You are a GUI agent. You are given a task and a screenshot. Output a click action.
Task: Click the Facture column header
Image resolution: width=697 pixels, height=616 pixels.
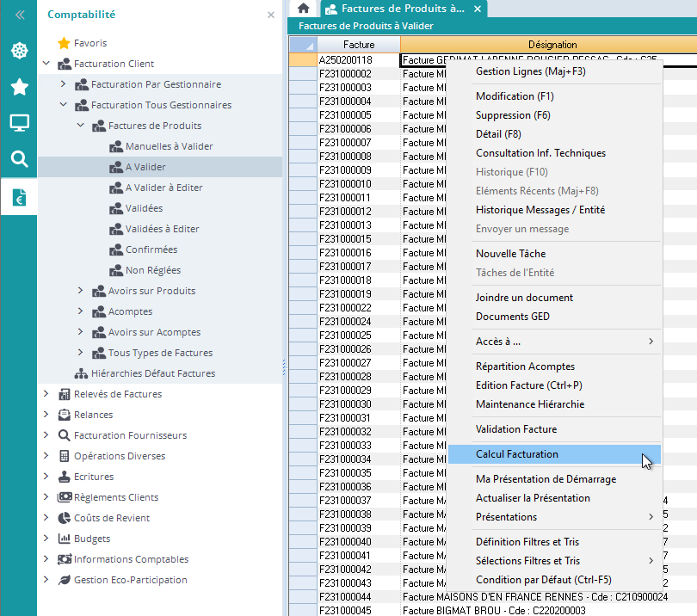coord(358,45)
